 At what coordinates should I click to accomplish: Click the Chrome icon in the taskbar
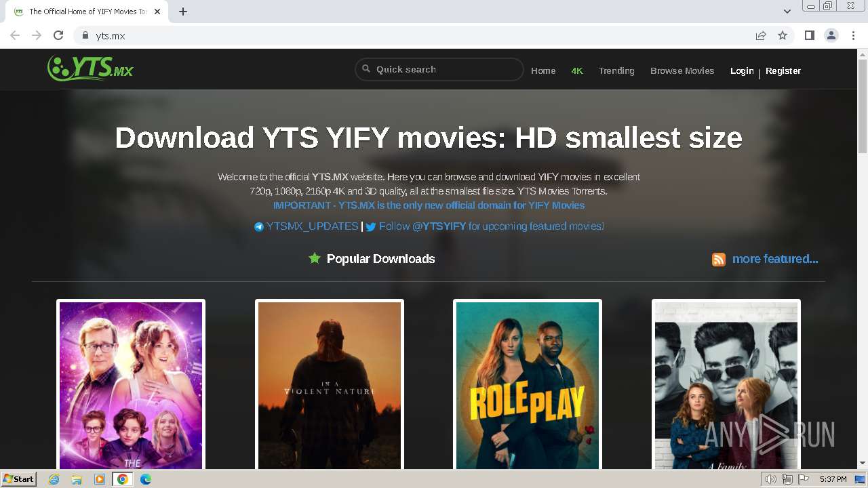tap(123, 479)
